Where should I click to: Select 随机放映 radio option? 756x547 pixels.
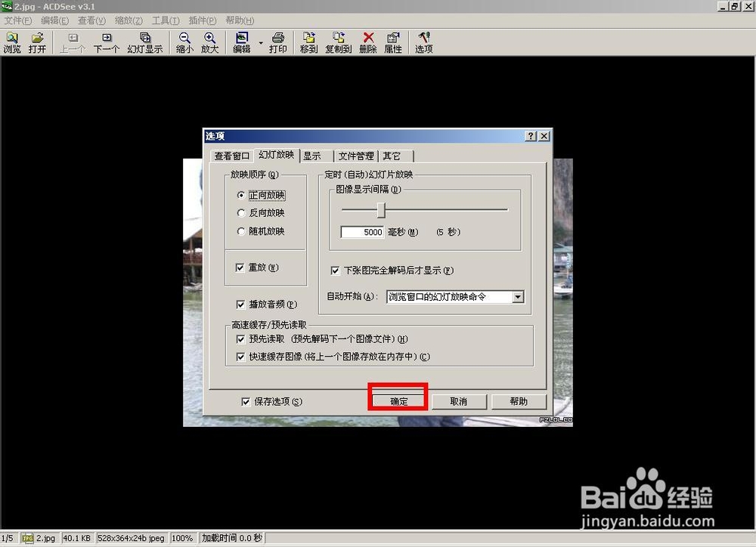pyautogui.click(x=261, y=231)
